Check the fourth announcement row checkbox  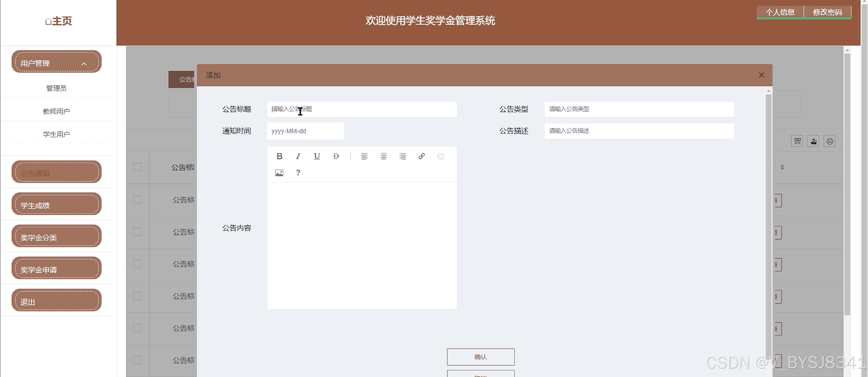tap(137, 296)
